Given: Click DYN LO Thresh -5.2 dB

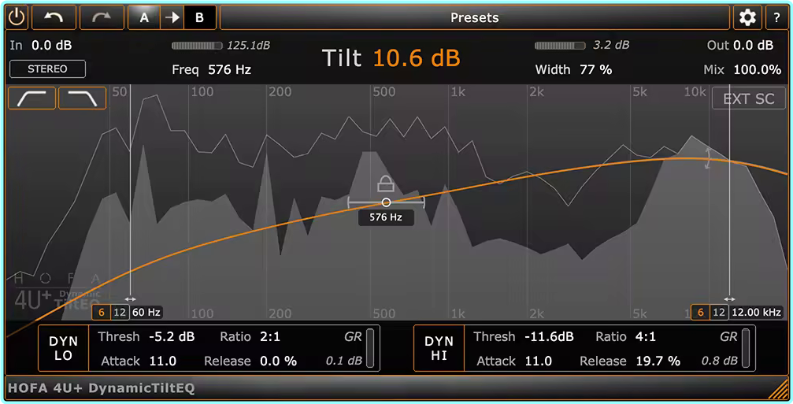Looking at the screenshot, I should click(172, 337).
